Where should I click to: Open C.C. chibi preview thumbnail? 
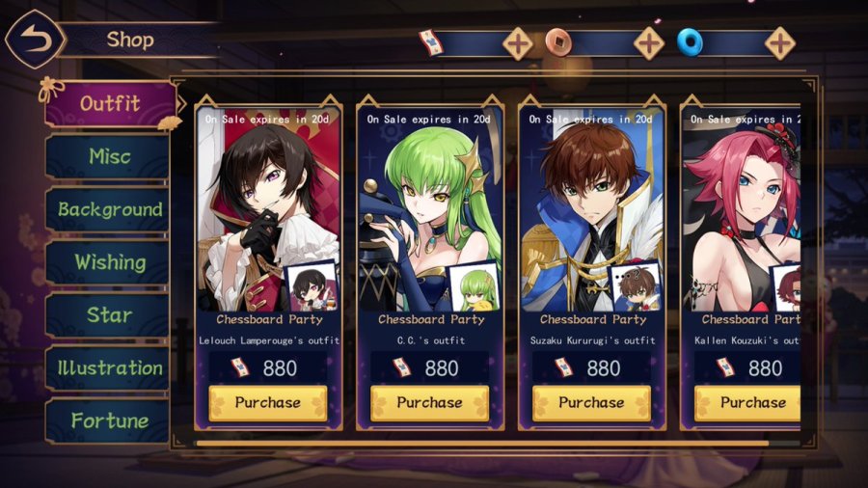click(474, 286)
